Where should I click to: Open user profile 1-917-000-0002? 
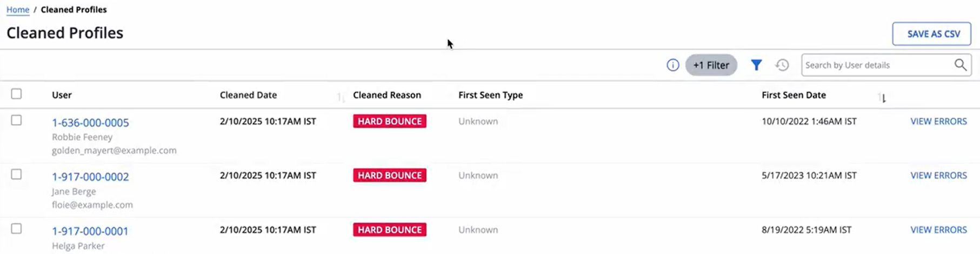[90, 177]
